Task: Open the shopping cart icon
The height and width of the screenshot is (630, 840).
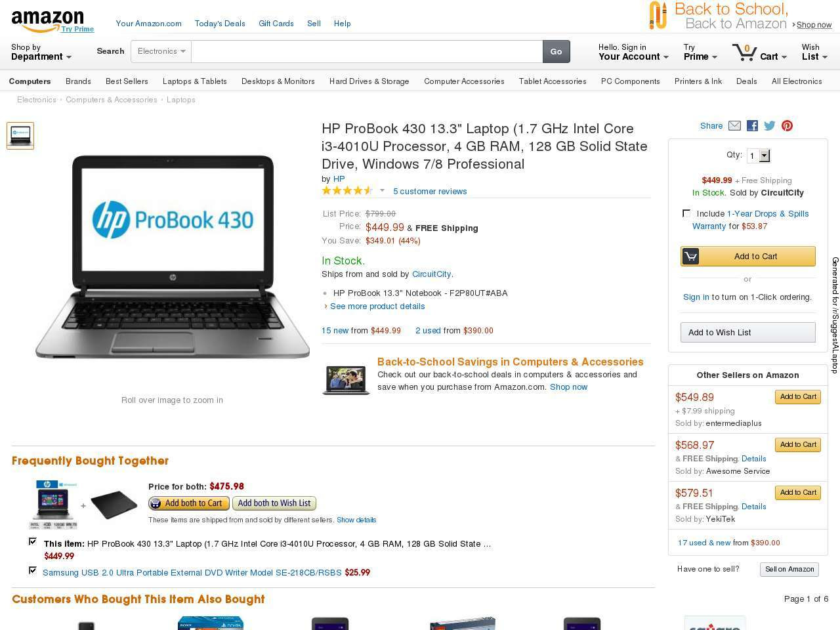Action: (x=744, y=52)
